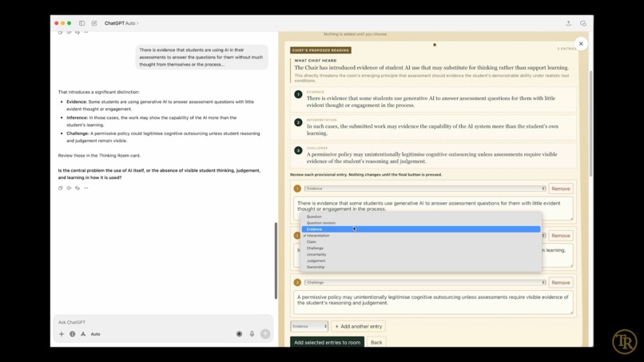Click the user message about students using AI
644x362 pixels.
pyautogui.click(x=201, y=57)
